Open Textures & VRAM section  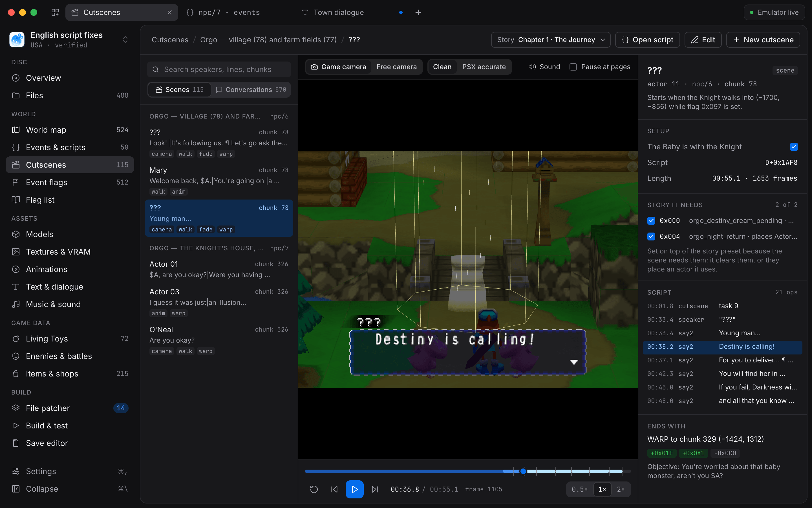[70, 252]
